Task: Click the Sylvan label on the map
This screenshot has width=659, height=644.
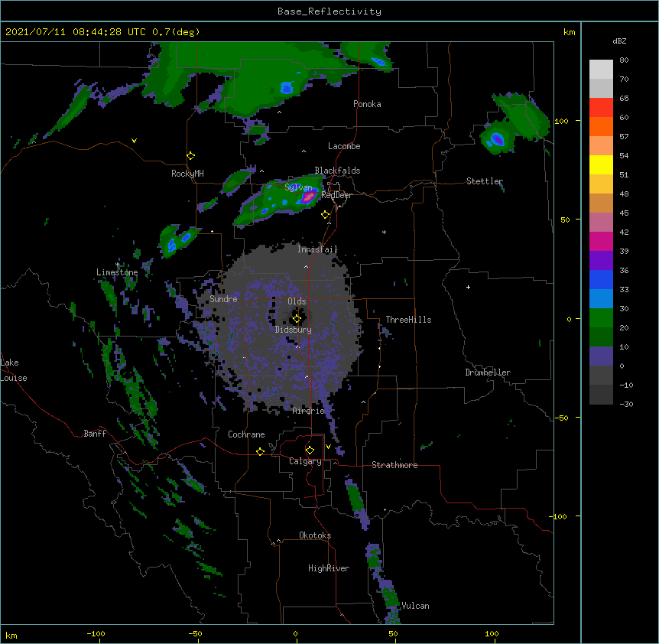Action: (298, 187)
